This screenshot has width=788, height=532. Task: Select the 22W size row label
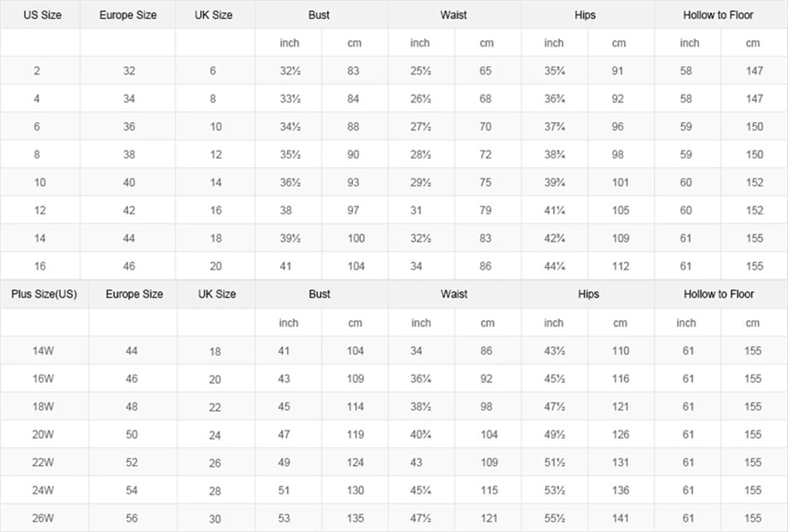coord(43,462)
